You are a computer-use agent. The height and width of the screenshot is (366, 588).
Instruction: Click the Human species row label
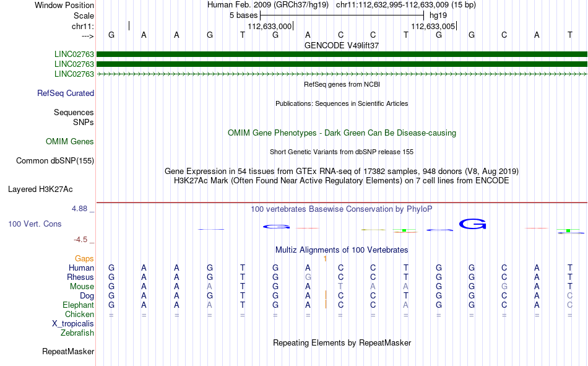click(81, 268)
